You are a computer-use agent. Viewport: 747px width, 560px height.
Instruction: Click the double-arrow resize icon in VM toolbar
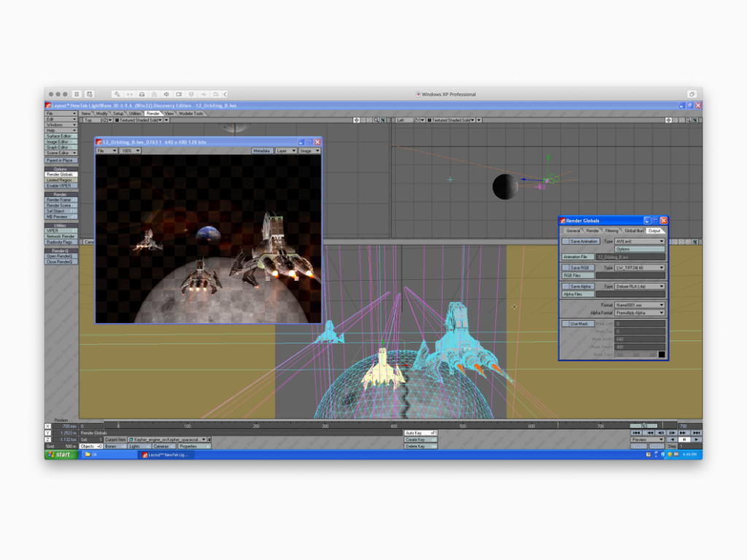[130, 94]
